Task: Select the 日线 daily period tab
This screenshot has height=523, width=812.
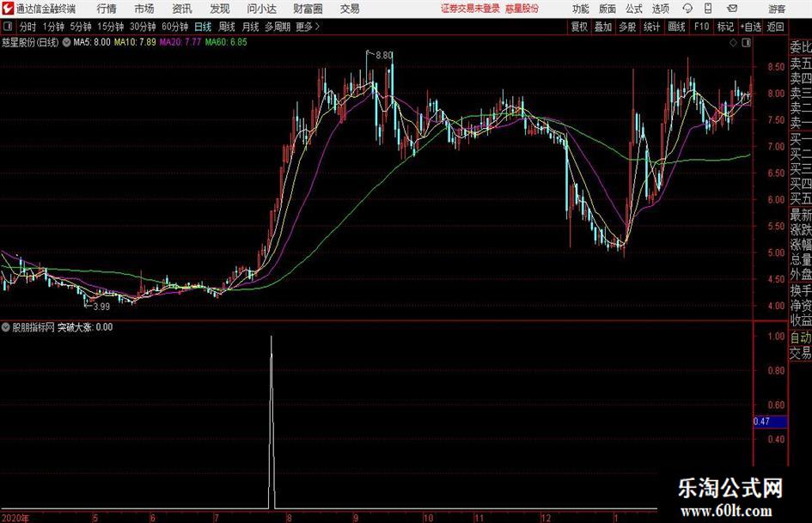Action: pos(203,27)
